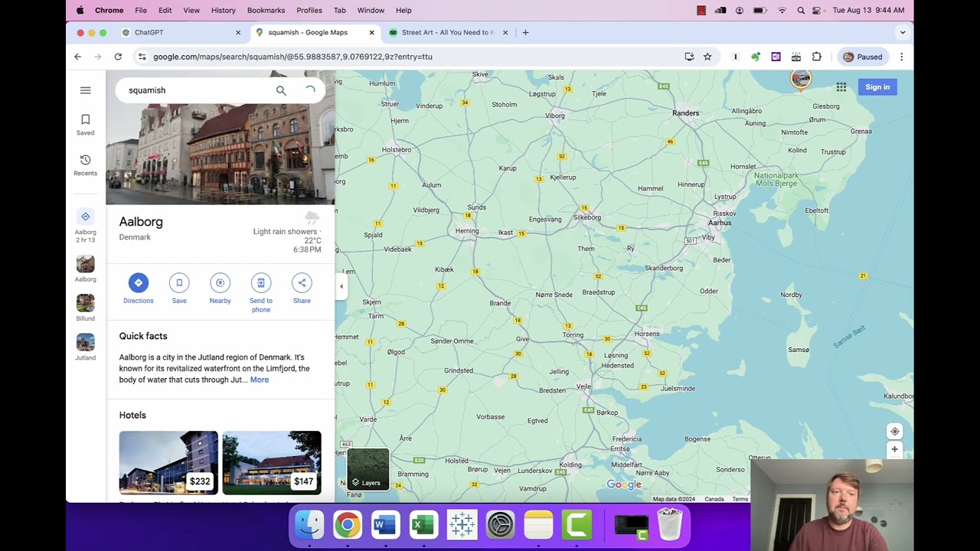Switch to the Street Art tab
The image size is (980, 551).
pos(448,32)
